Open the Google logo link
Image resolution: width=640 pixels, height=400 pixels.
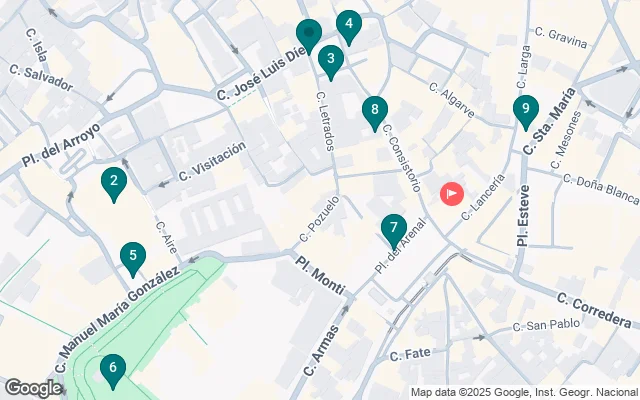pos(33,388)
